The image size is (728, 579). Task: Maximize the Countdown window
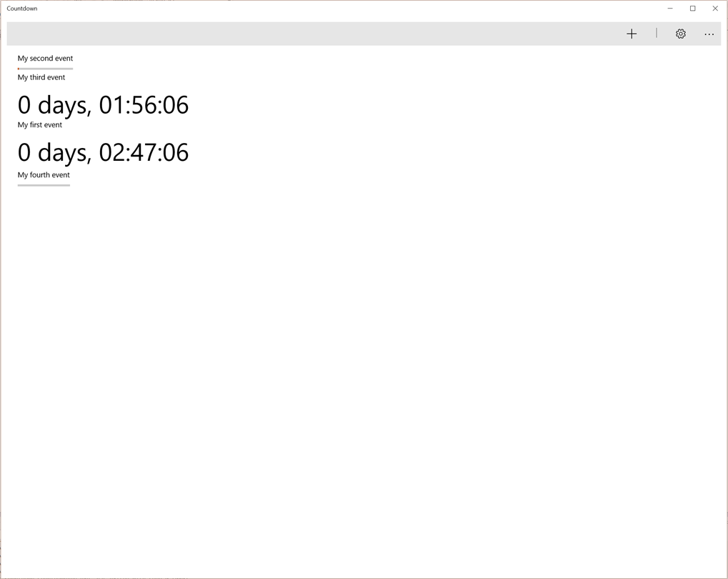[692, 9]
